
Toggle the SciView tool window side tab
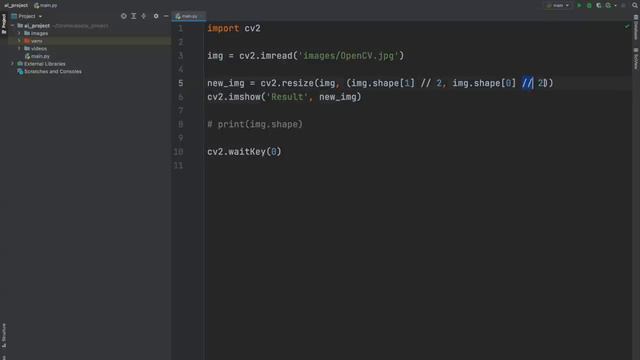(x=636, y=58)
